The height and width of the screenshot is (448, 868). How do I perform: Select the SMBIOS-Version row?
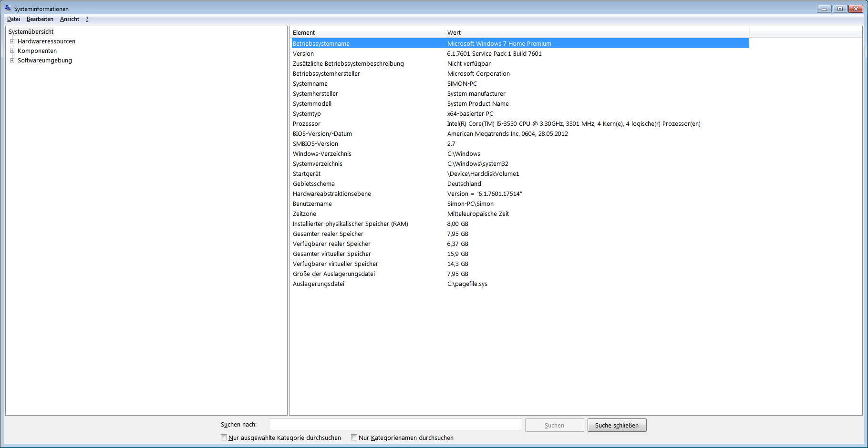[520, 143]
